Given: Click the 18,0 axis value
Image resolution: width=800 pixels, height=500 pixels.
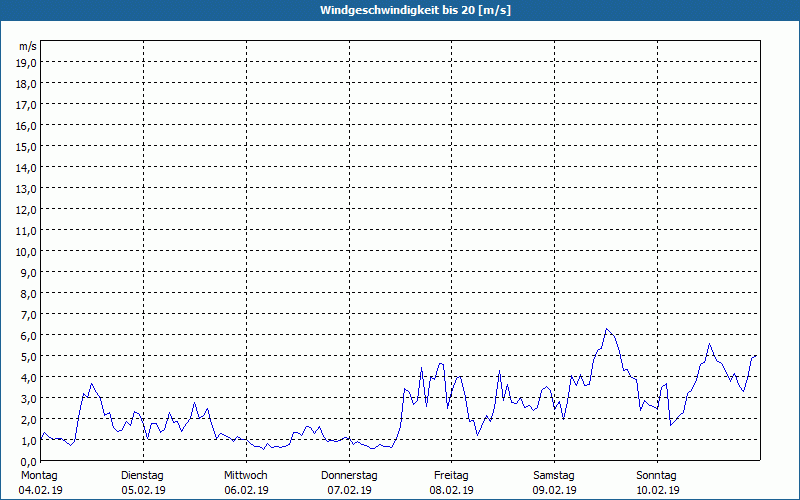Looking at the screenshot, I should 27,84.
